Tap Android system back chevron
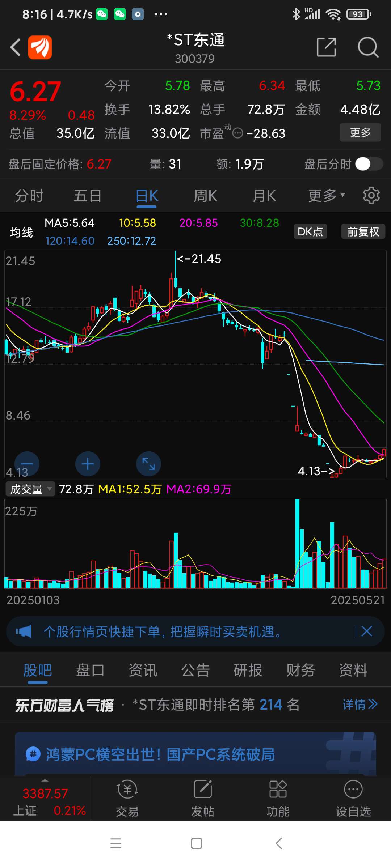The image size is (391, 868). point(278,843)
